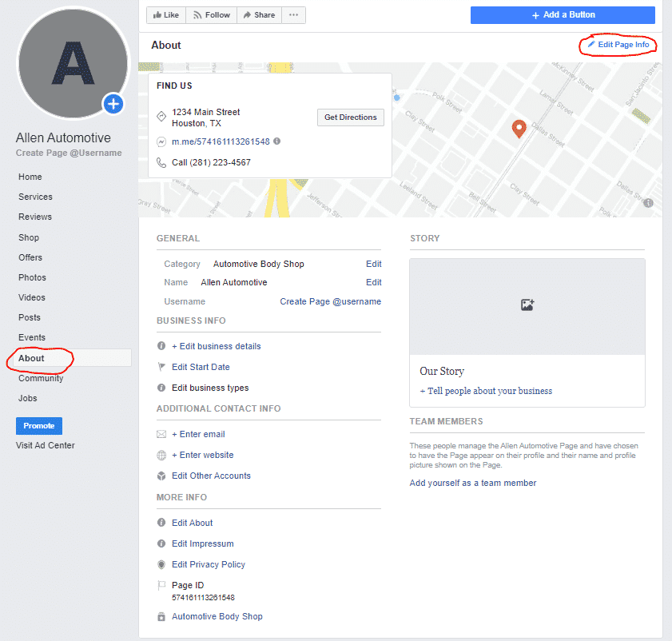Click the phone icon beside Call number
The width and height of the screenshot is (672, 641).
click(x=161, y=162)
